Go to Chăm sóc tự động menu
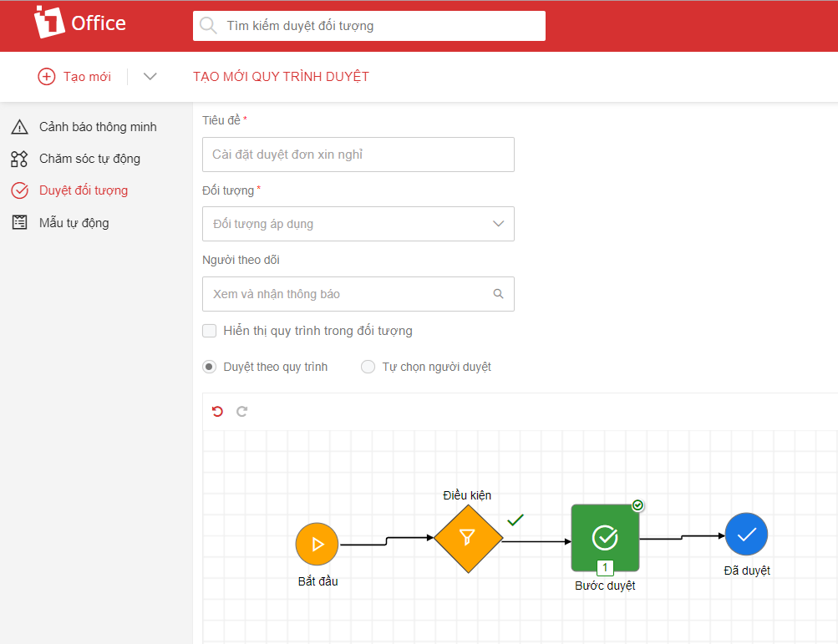838x644 pixels. [x=89, y=159]
